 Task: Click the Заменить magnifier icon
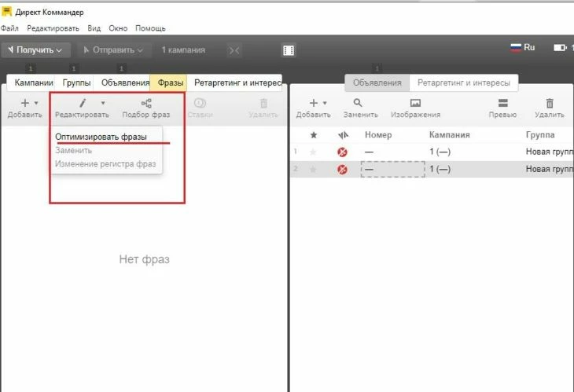(358, 103)
